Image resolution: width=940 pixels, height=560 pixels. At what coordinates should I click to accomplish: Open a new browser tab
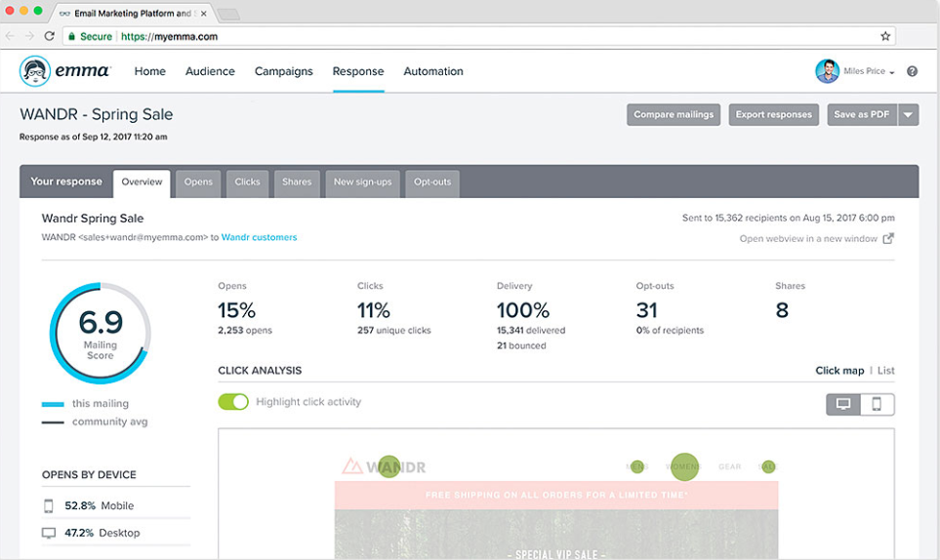[228, 15]
